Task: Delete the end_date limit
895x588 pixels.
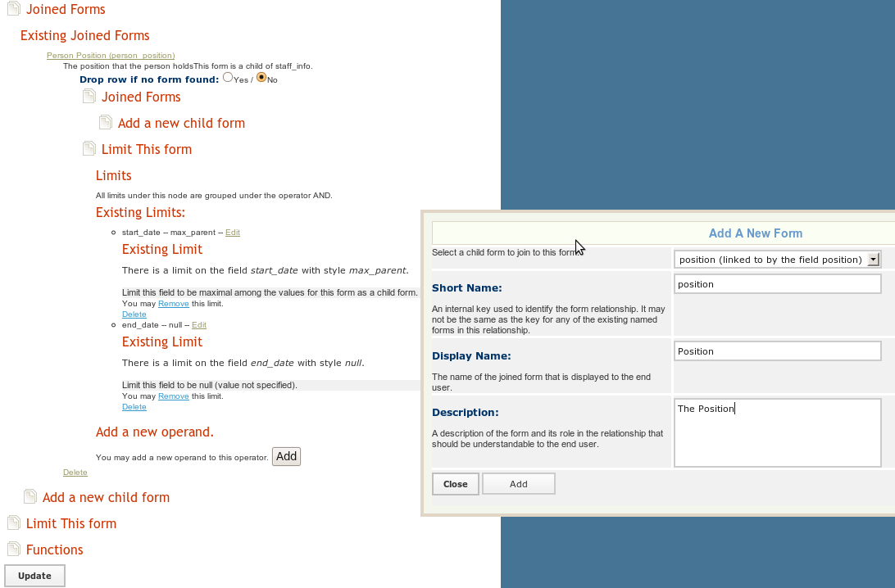Action: 134,407
